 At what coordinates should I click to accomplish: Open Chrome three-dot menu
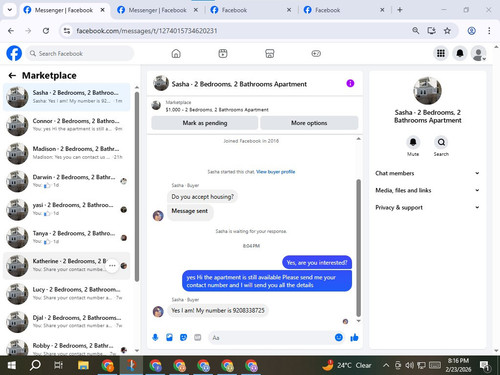[x=489, y=31]
